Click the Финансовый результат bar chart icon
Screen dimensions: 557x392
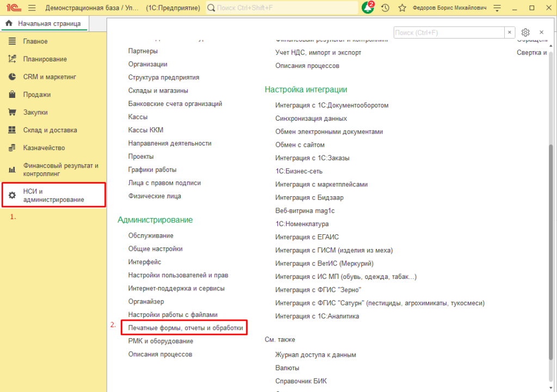pos(12,170)
